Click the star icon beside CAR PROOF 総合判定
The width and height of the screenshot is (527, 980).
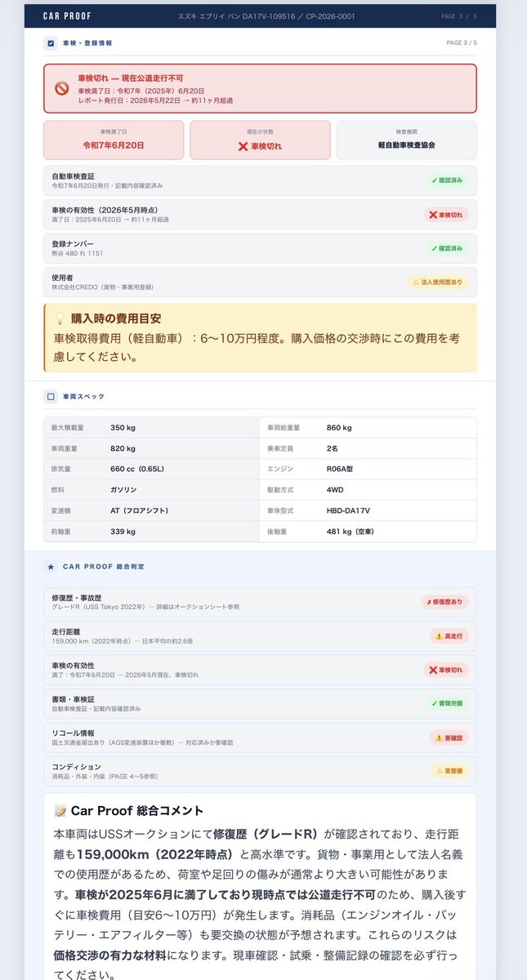tap(51, 566)
